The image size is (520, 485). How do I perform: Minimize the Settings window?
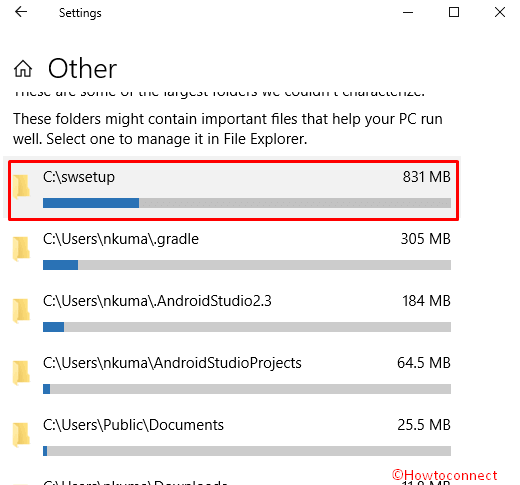point(408,12)
